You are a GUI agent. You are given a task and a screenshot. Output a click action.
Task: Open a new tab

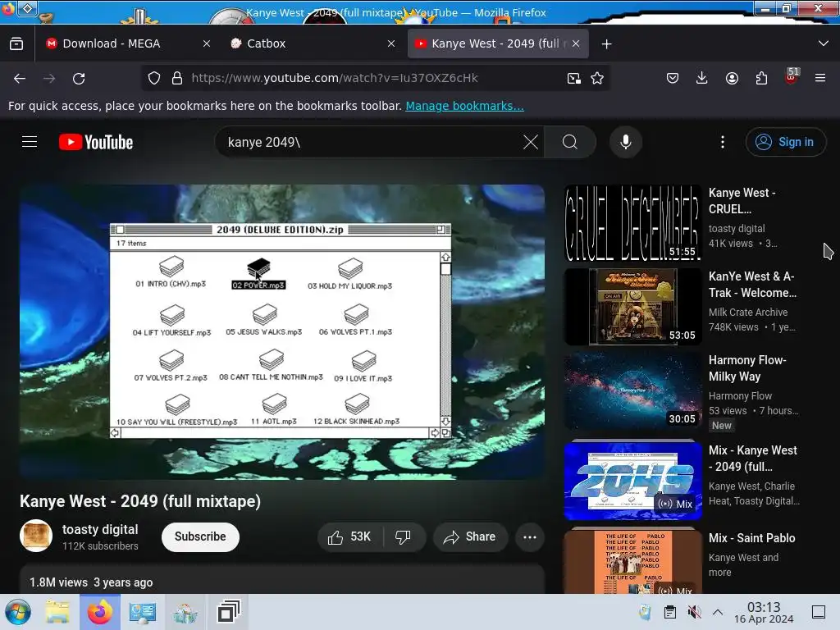pos(606,44)
